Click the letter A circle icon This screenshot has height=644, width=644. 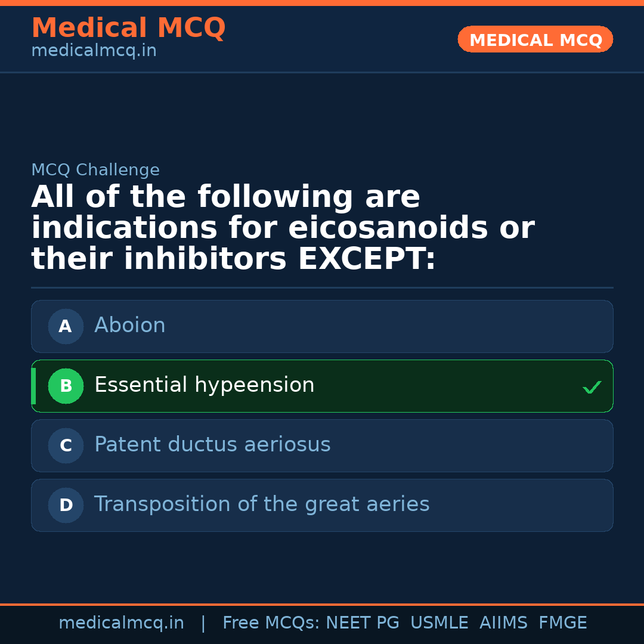tap(66, 326)
